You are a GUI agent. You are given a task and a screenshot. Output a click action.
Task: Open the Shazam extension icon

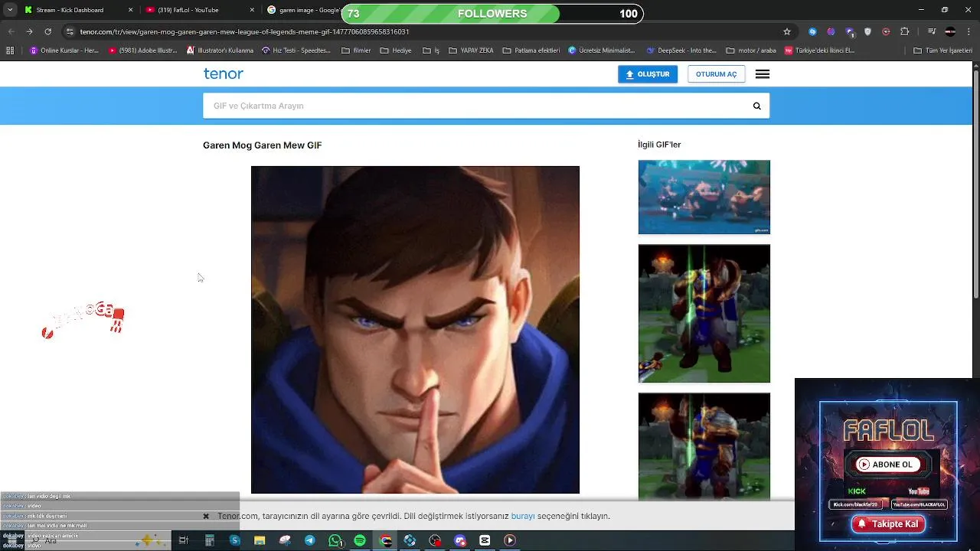[813, 31]
